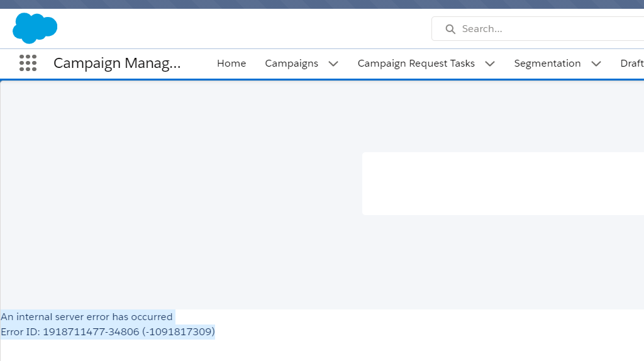
Task: Focus the Search input field
Action: pyautogui.click(x=547, y=29)
